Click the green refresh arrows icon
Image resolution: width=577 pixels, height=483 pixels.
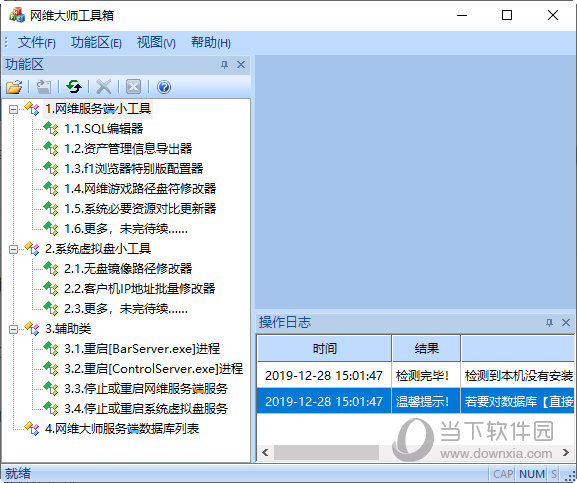click(x=74, y=87)
